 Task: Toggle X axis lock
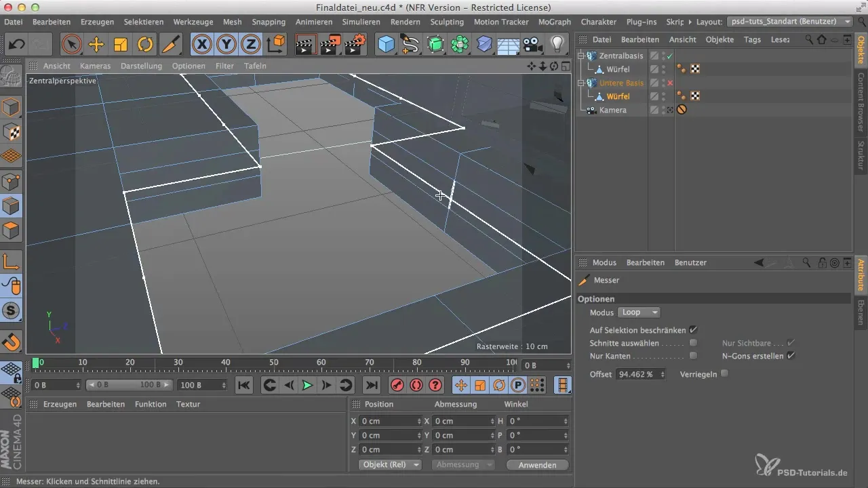[202, 45]
